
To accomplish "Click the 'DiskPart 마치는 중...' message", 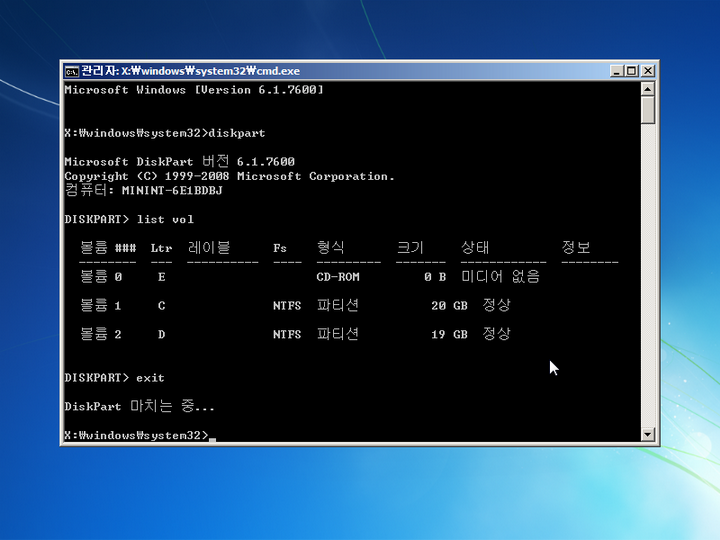I will point(140,406).
